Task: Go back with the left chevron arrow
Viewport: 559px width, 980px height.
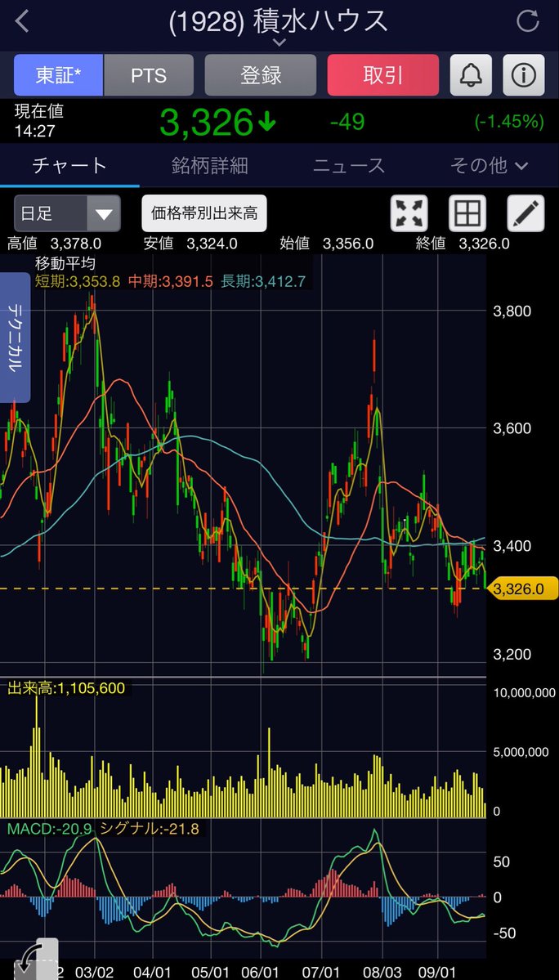Action: (x=22, y=22)
